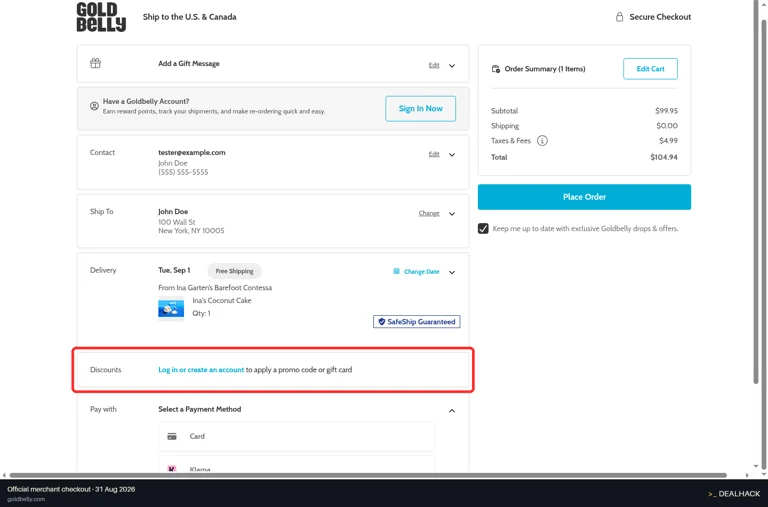This screenshot has width=768, height=507.
Task: Click the scroll right arrow
Action: click(747, 475)
